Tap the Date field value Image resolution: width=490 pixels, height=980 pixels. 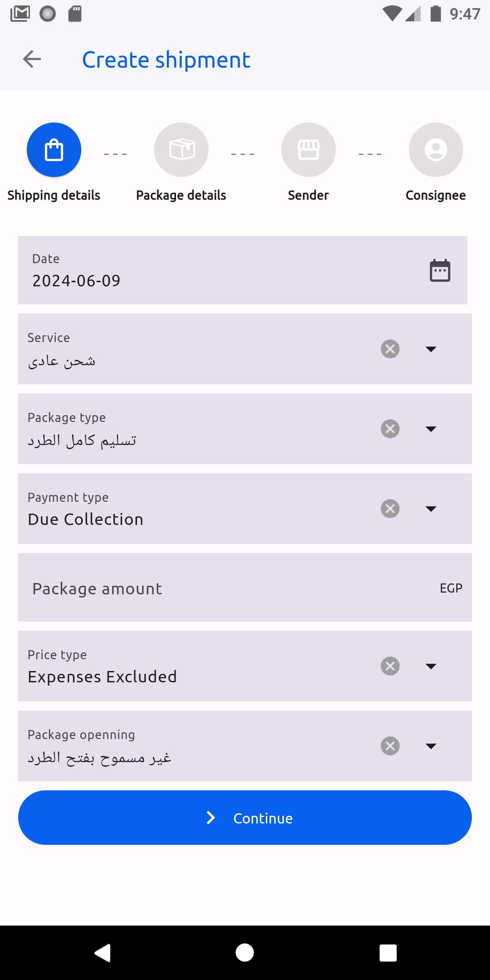(x=76, y=281)
